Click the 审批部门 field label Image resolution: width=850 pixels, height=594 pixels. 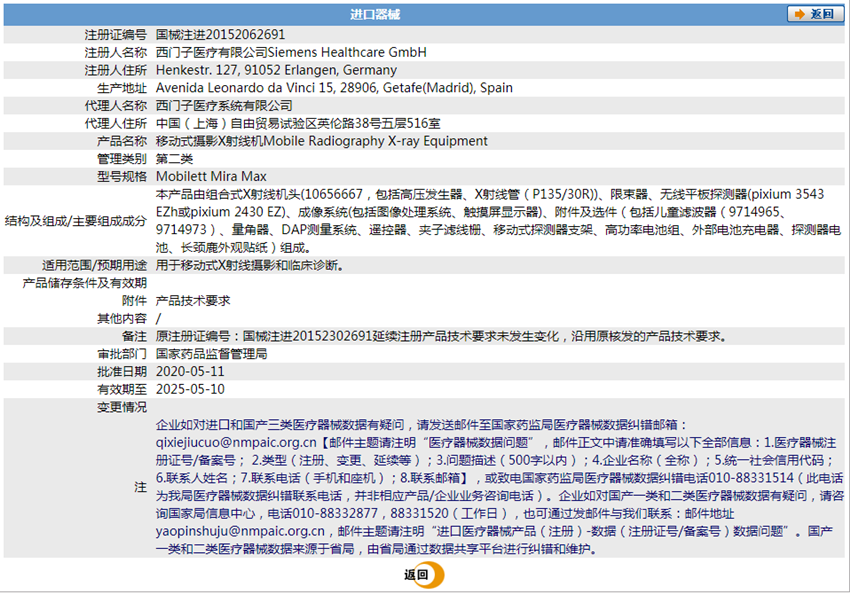(122, 354)
